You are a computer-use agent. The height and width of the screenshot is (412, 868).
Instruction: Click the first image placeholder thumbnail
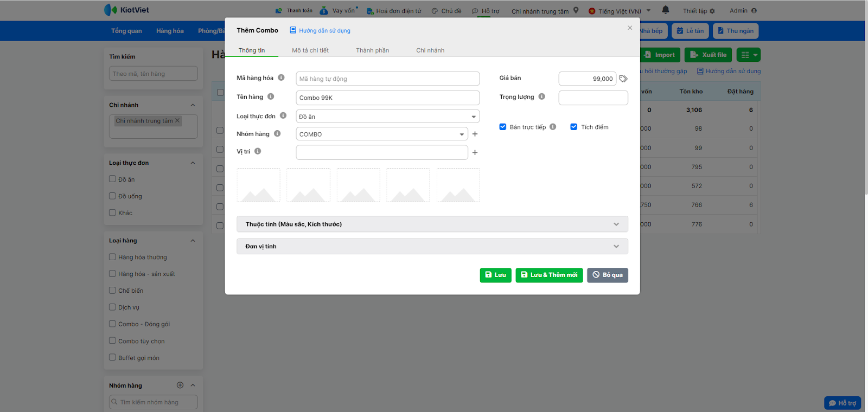point(258,185)
